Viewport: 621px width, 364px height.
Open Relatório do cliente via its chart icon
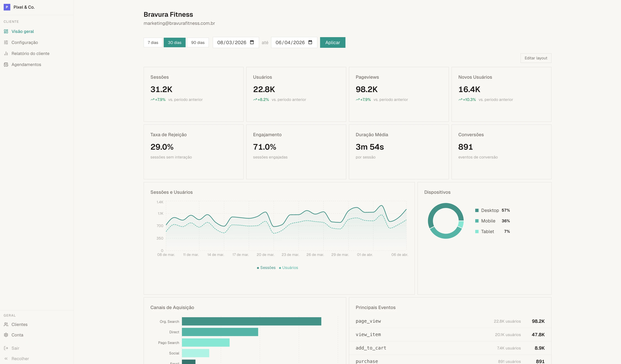pos(6,53)
